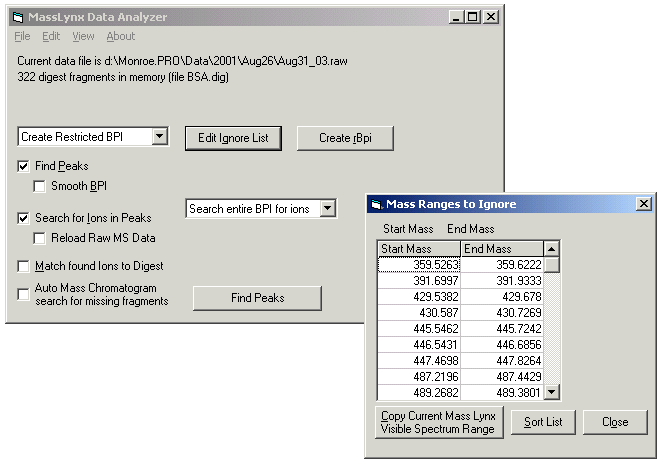Click Copy Current Mass Lynx Visible Spectrum Range

tap(439, 422)
